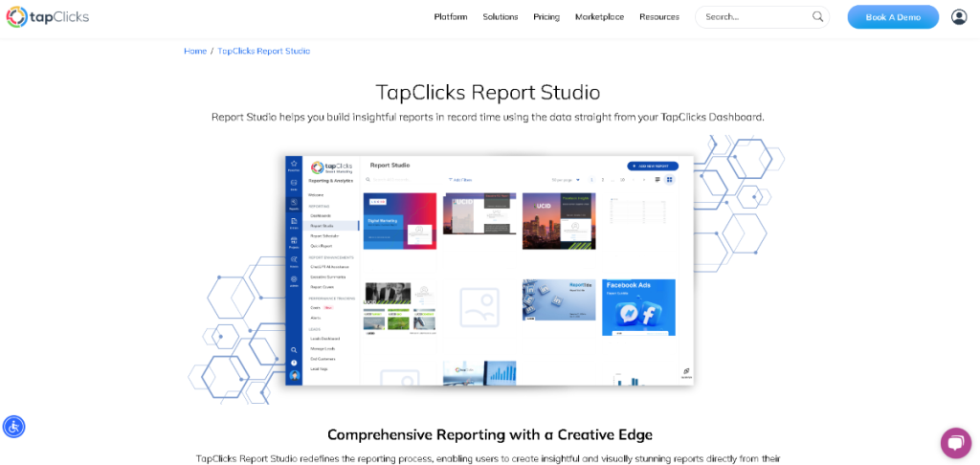Expand the Resources navigation menu
Image resolution: width=980 pixels, height=465 pixels.
click(658, 17)
